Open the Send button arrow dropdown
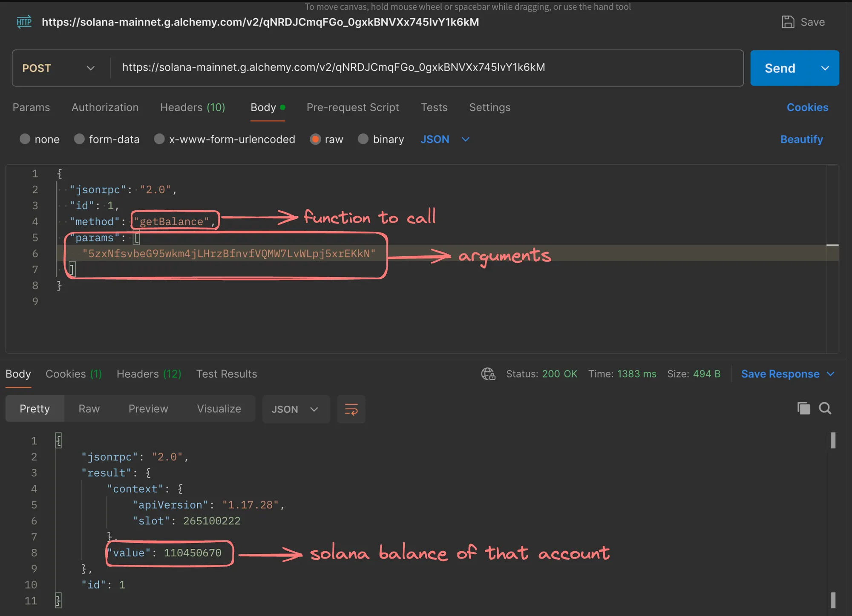 click(825, 68)
